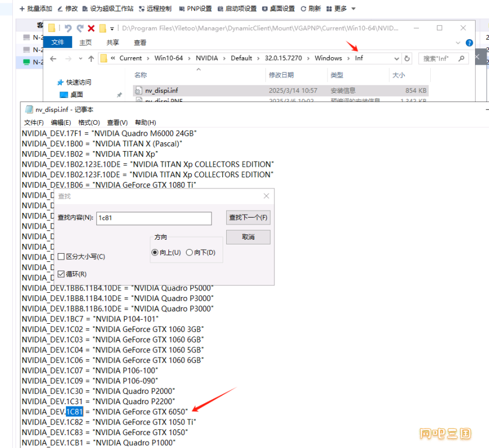Viewport: 489px width, 448px height.
Task: Click the blue help icon in Explorer
Action: point(469,43)
